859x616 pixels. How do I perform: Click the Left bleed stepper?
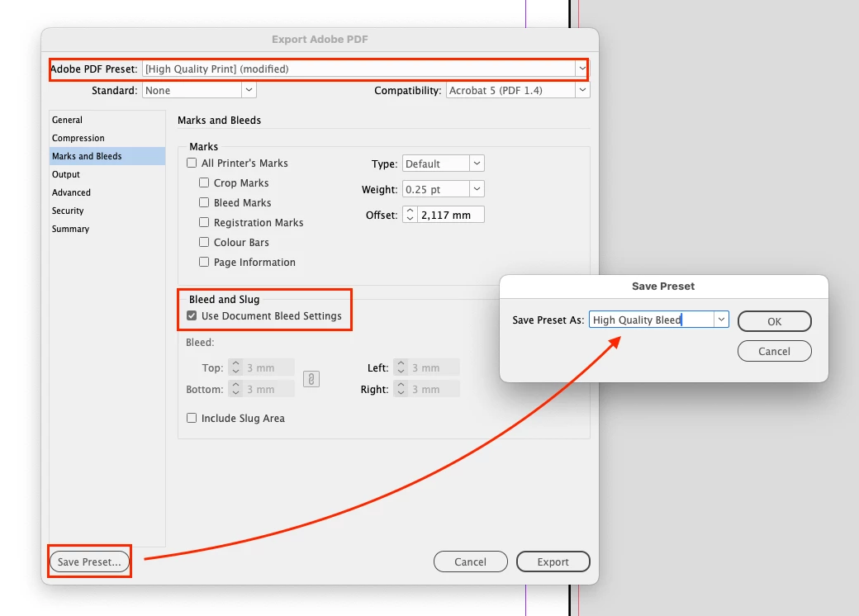pos(401,367)
